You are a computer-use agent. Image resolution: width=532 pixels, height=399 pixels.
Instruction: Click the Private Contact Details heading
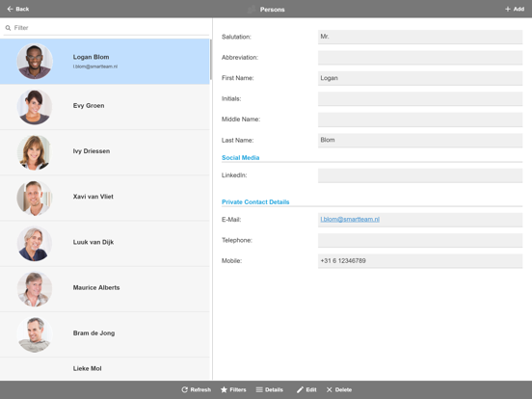tap(255, 201)
